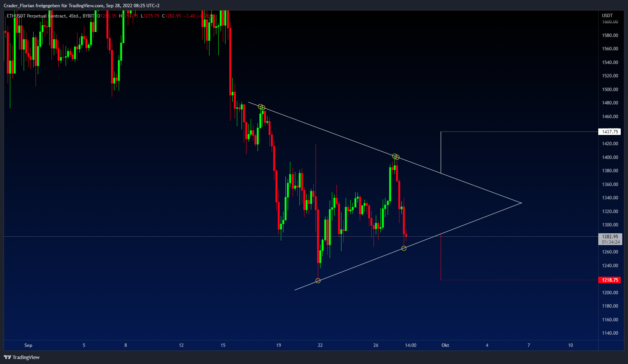Click the yellow circle marker on lower trendline near 1265
The height and width of the screenshot is (364, 628).
[404, 249]
